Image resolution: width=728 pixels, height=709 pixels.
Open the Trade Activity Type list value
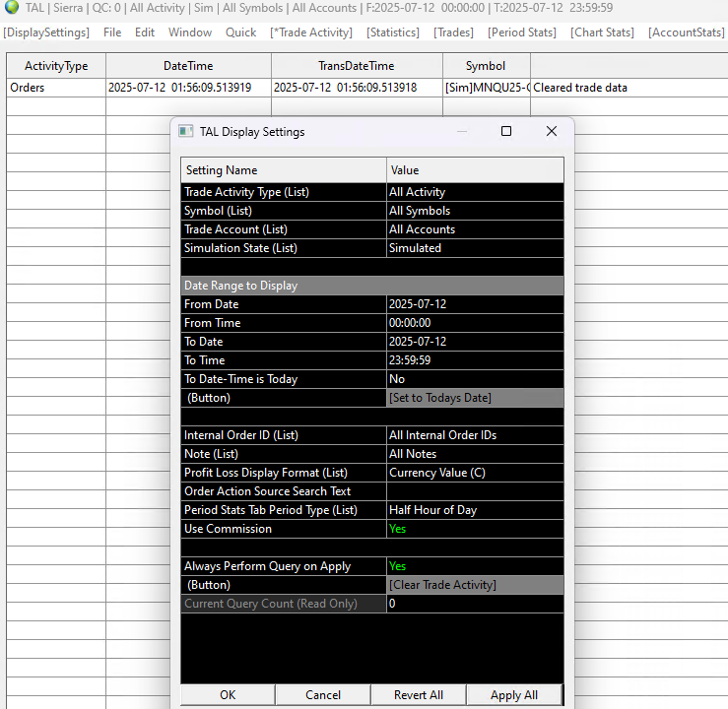pos(475,192)
